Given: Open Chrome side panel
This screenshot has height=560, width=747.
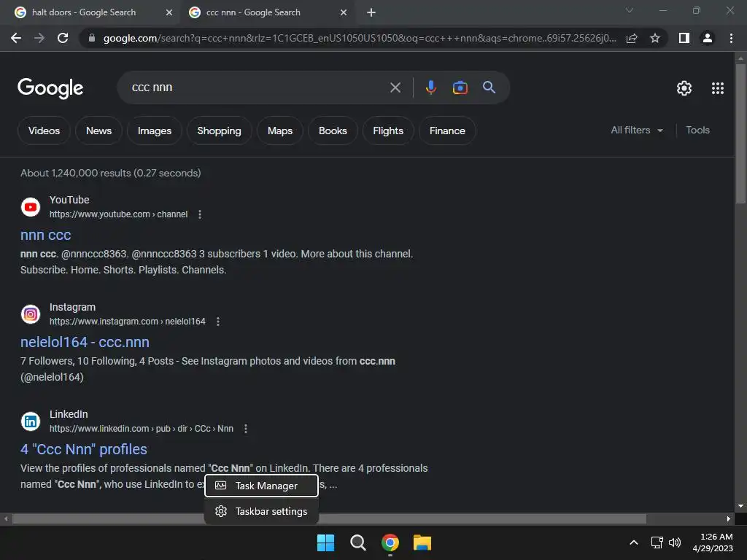Looking at the screenshot, I should click(x=684, y=38).
